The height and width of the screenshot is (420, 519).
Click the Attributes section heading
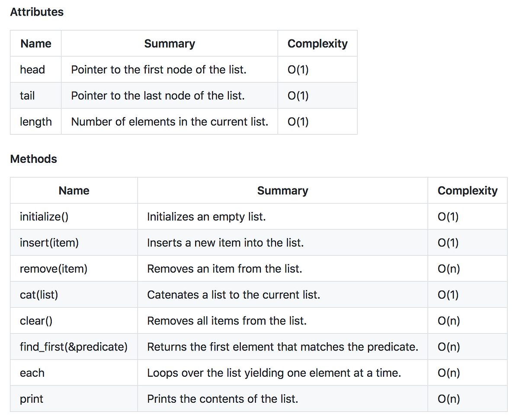click(x=36, y=12)
